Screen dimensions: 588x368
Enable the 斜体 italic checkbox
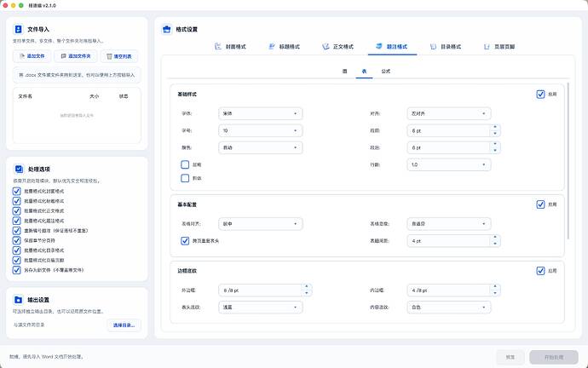point(185,178)
